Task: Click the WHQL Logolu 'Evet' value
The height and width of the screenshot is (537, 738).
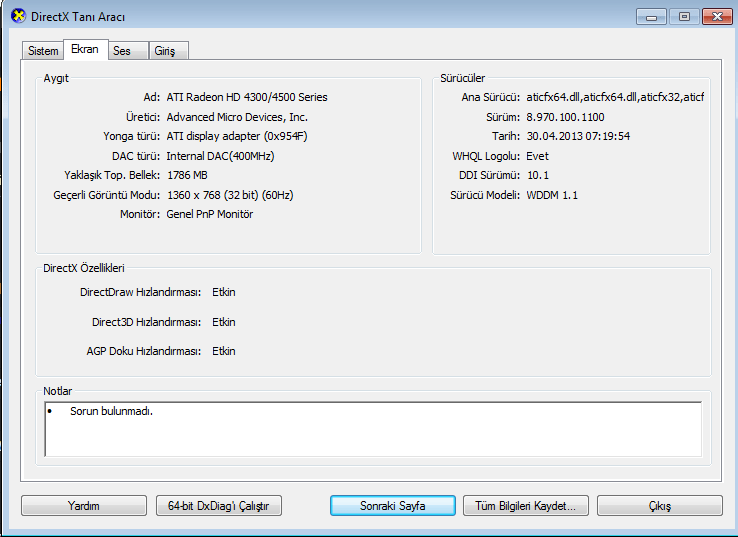Action: coord(537,156)
